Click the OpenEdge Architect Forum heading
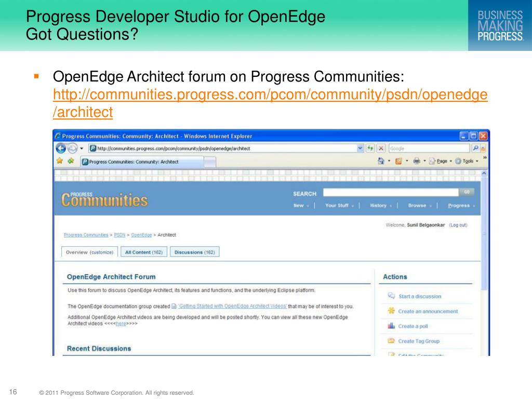Screen dimensions: 532x399 pos(111,277)
